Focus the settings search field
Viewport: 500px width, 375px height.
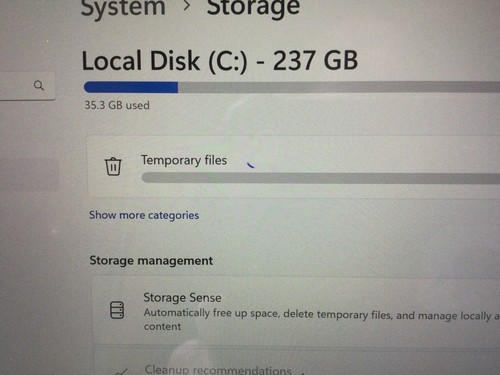27,86
